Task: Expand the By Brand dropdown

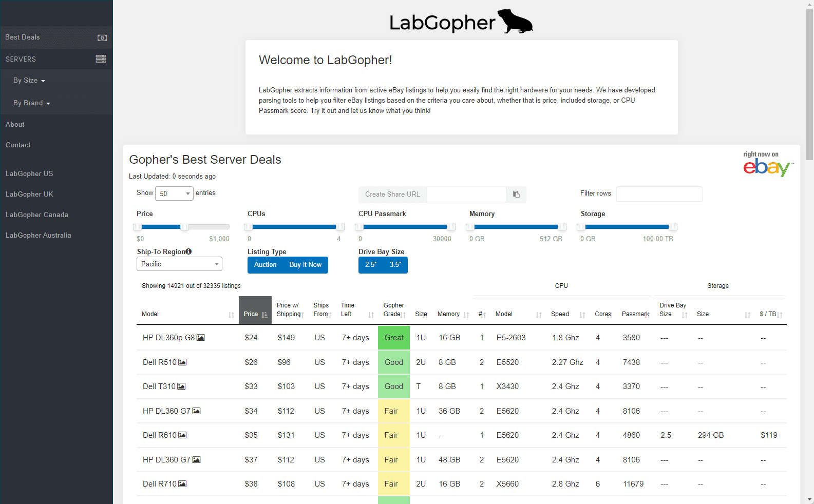Action: [32, 103]
